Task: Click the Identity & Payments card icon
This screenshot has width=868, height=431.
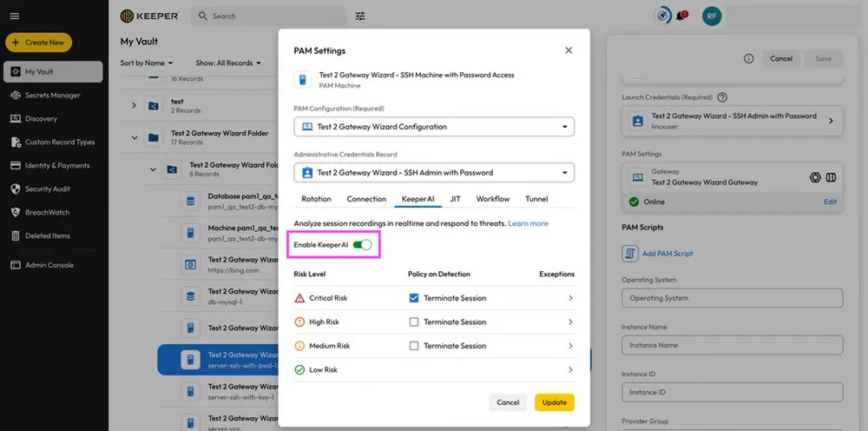Action: point(16,165)
